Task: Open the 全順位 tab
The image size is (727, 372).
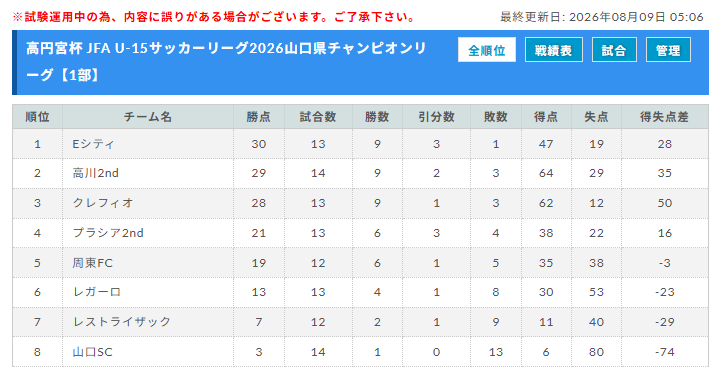Action: [486, 50]
